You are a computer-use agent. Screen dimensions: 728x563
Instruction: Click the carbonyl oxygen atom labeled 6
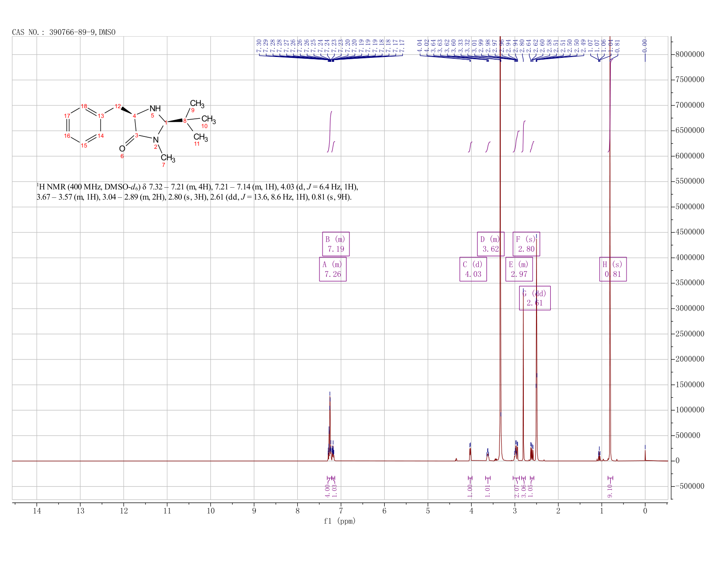click(x=122, y=149)
